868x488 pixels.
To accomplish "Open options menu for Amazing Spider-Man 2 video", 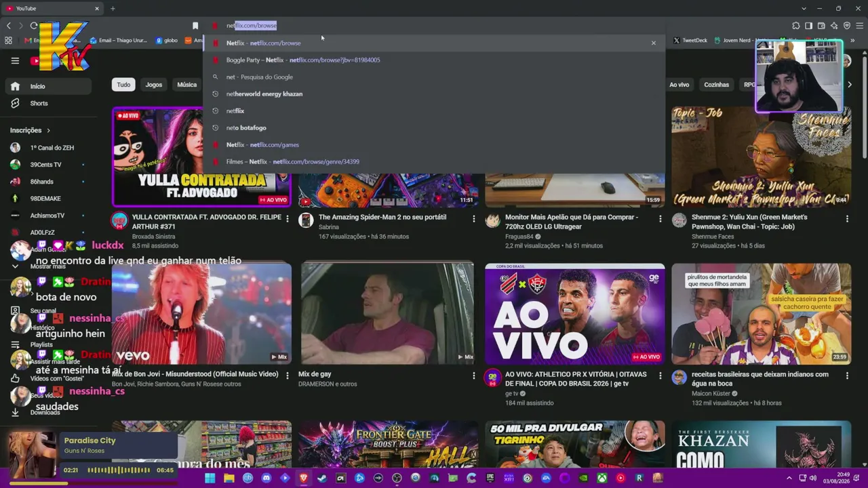I will tap(474, 219).
